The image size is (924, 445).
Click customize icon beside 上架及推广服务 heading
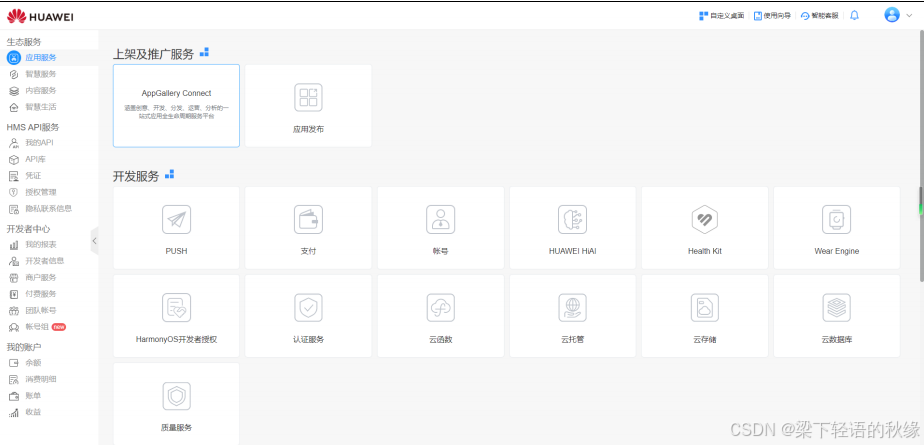click(x=204, y=52)
